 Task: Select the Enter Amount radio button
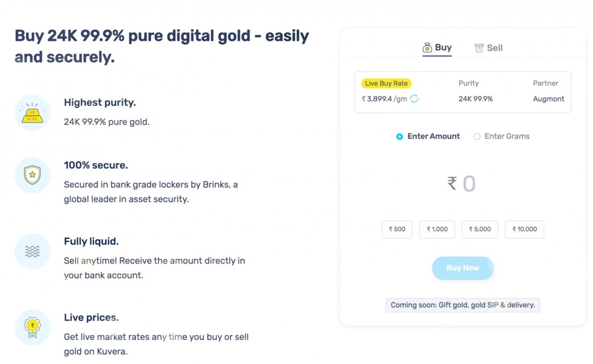(399, 136)
